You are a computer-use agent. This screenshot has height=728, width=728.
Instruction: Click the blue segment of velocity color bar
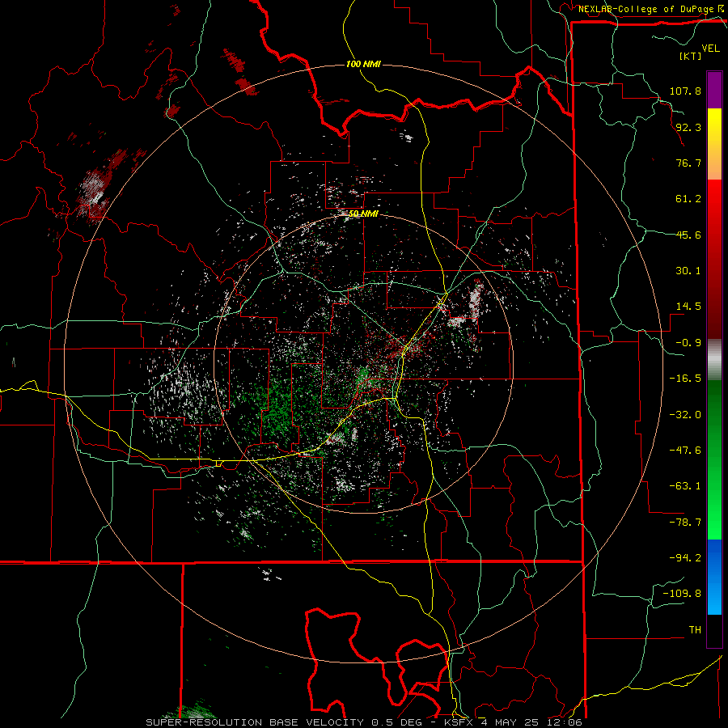point(714,577)
